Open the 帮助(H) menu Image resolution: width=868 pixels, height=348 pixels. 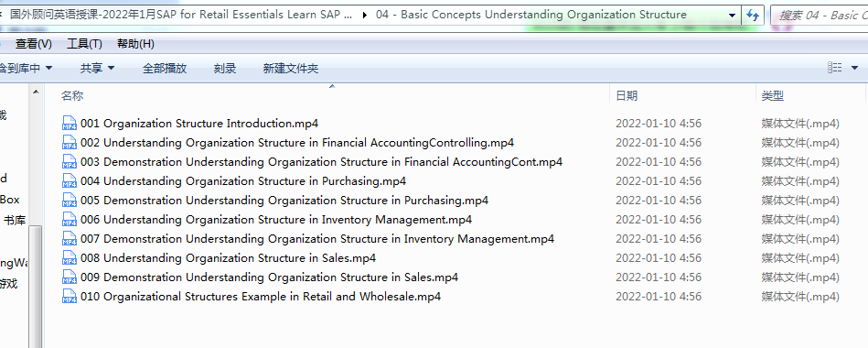(135, 44)
